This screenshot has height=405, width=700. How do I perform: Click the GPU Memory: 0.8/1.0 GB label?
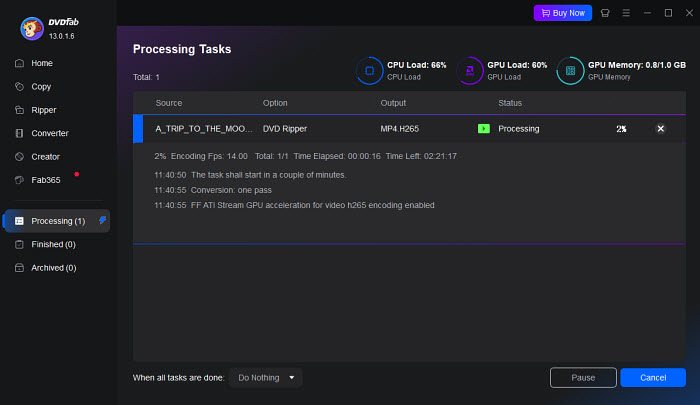coord(637,65)
